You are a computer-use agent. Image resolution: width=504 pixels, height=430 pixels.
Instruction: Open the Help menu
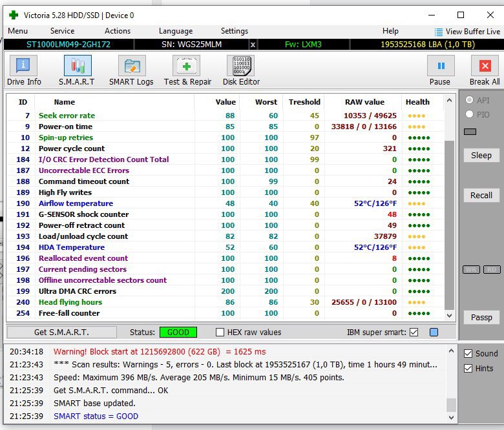tap(390, 31)
